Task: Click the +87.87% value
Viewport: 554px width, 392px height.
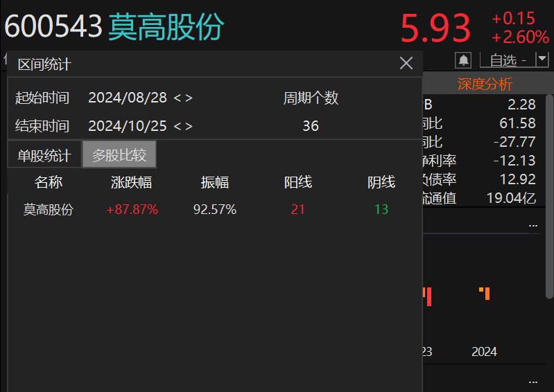Action: coord(132,210)
